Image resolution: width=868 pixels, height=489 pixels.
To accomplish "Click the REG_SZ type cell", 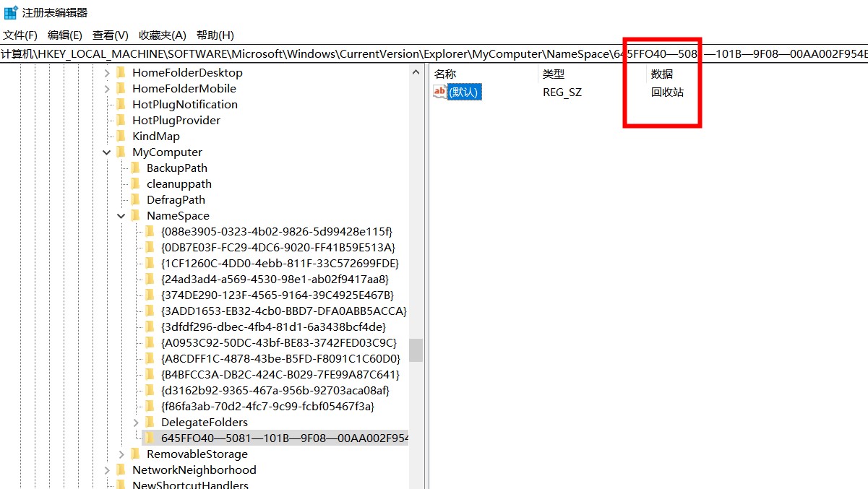I will click(562, 92).
